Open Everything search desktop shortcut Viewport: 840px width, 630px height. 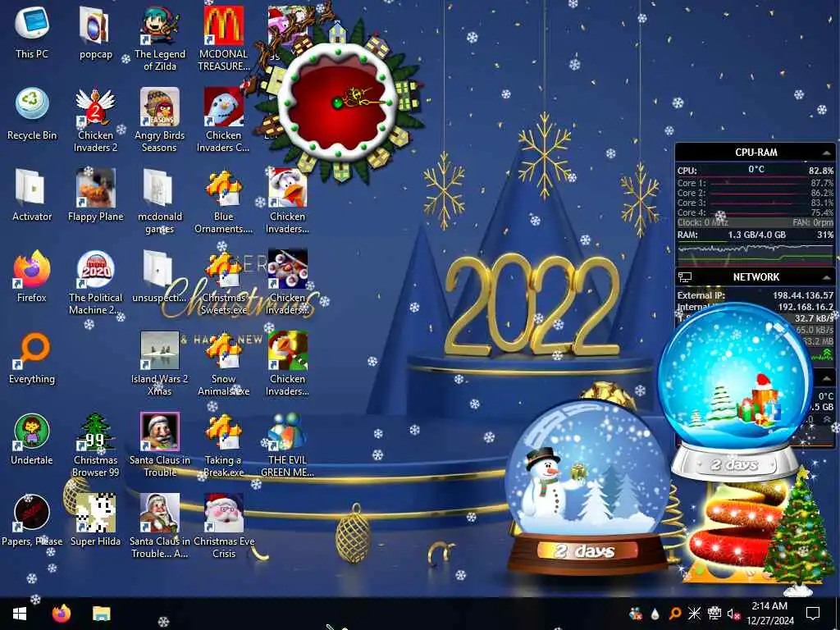point(32,358)
